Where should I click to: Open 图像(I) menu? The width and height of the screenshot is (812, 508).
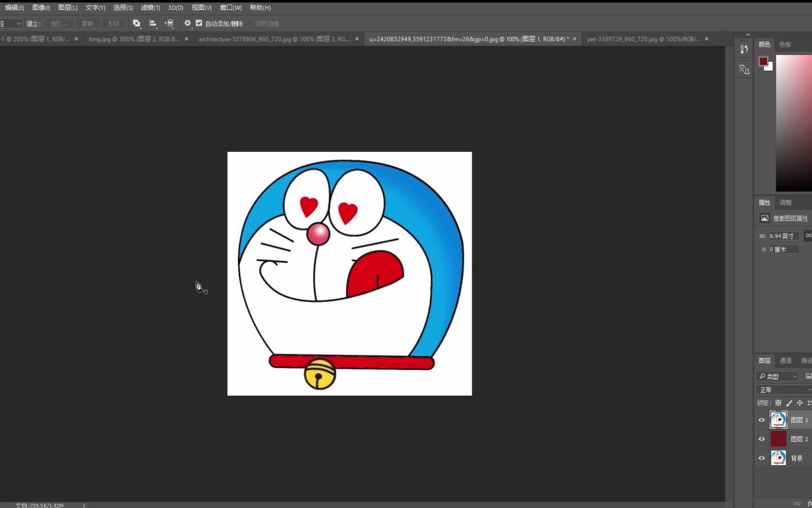click(41, 8)
